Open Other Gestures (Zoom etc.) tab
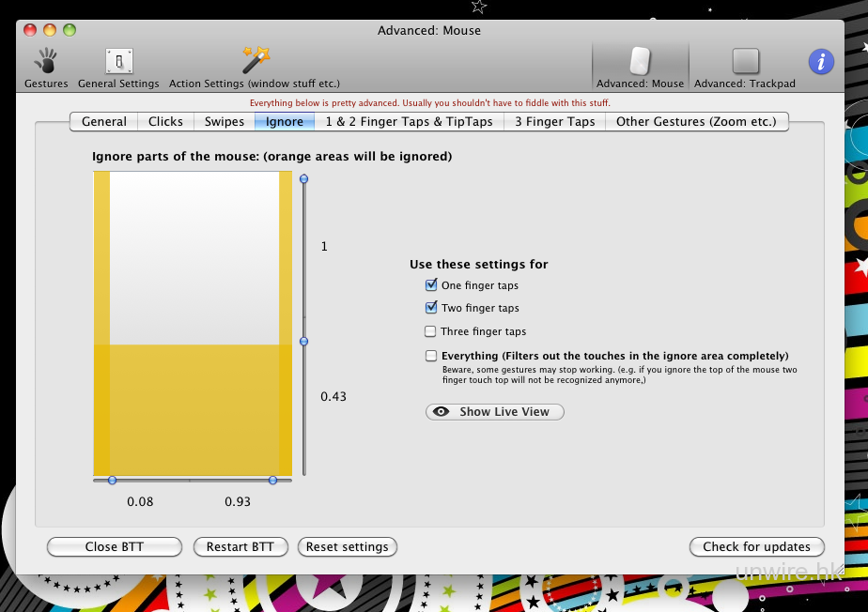 pos(693,121)
